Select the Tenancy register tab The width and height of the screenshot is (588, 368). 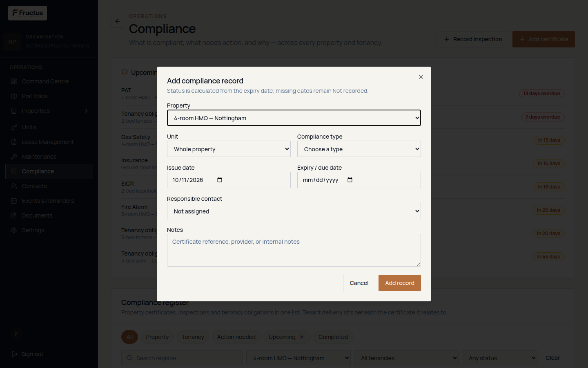193,337
